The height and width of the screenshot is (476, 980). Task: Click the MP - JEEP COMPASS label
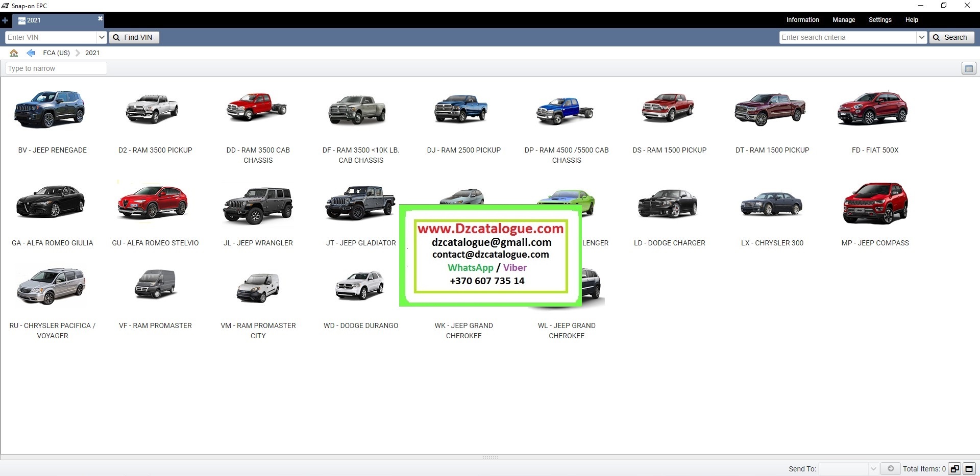[x=875, y=243]
